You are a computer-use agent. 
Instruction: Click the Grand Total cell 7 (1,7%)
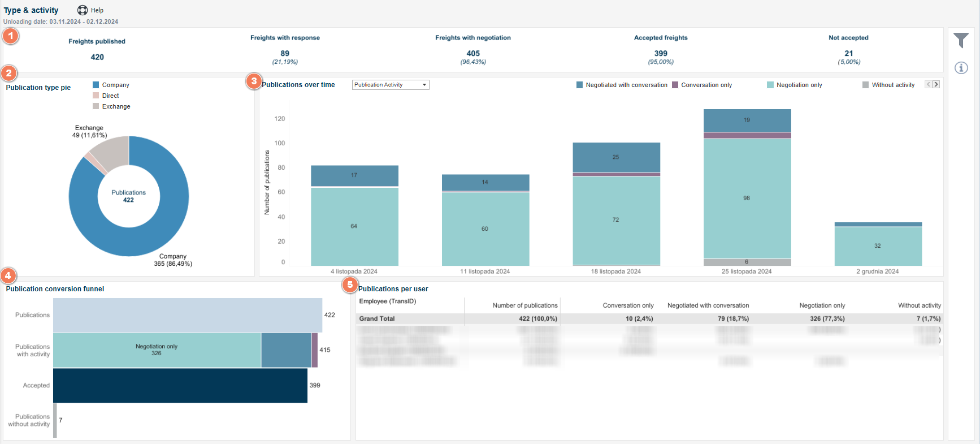pos(929,319)
